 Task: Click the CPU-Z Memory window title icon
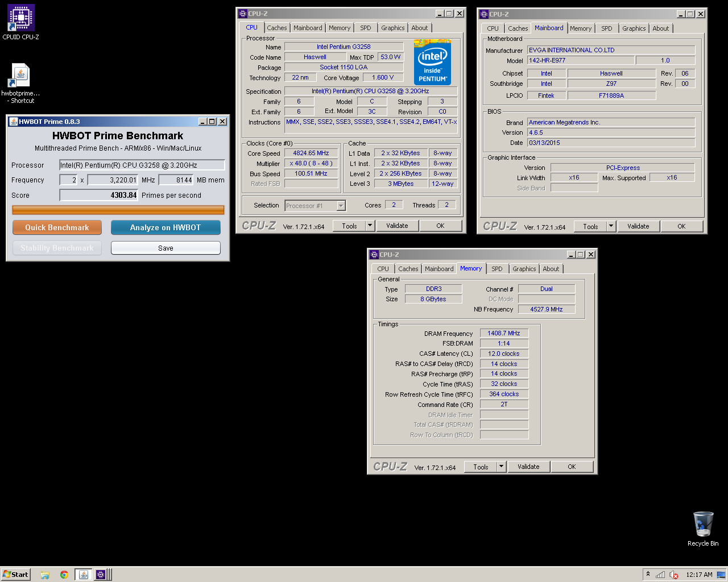(374, 255)
